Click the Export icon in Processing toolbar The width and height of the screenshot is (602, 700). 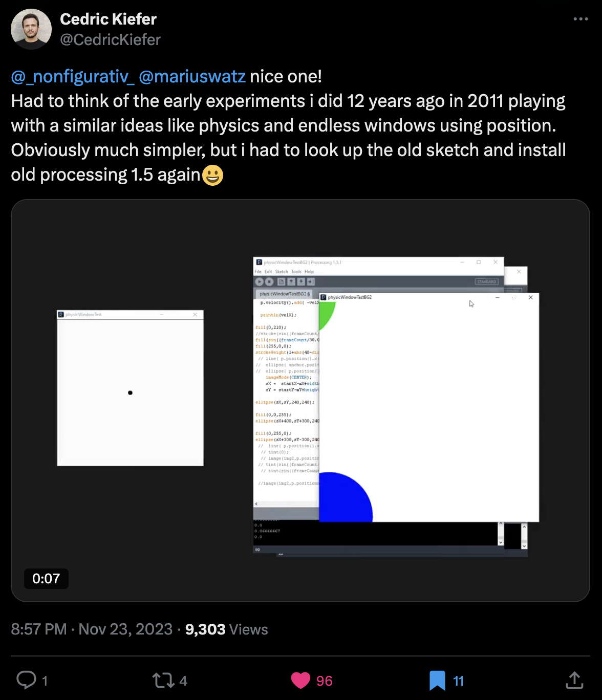[311, 281]
